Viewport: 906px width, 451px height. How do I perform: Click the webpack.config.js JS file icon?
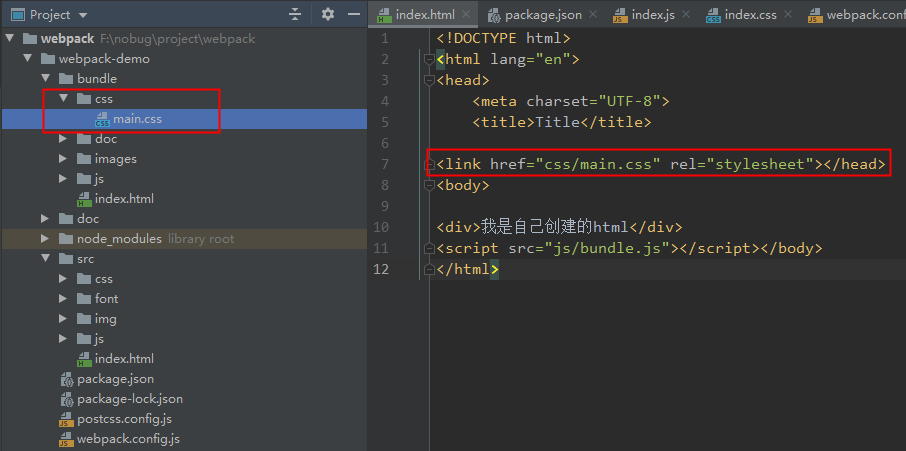(67, 439)
